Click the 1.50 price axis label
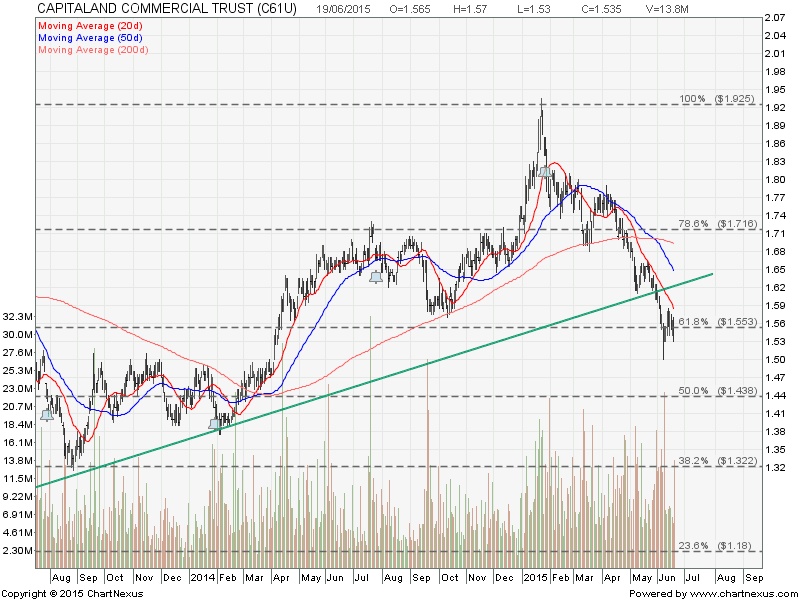The height and width of the screenshot is (600, 800). [x=774, y=360]
